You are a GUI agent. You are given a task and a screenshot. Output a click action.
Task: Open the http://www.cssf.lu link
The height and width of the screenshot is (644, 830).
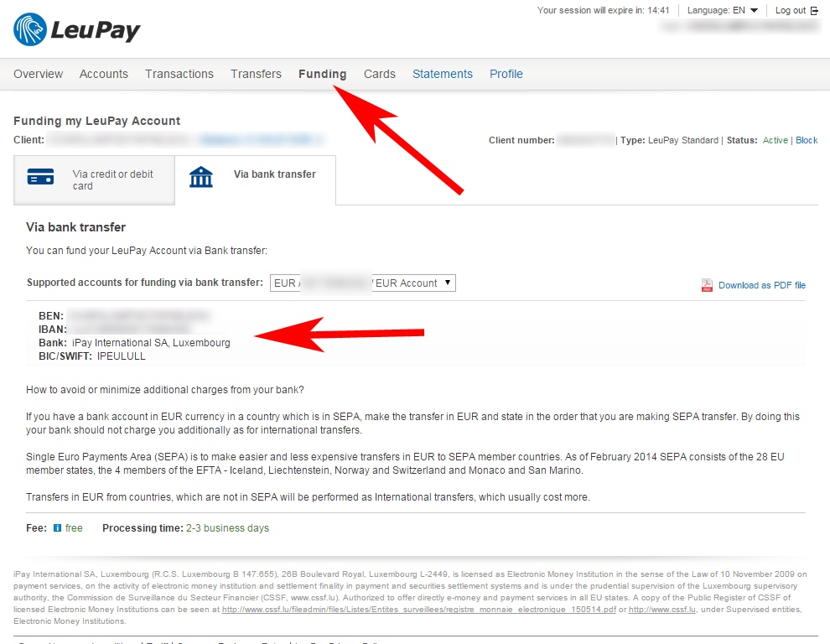tap(661, 610)
